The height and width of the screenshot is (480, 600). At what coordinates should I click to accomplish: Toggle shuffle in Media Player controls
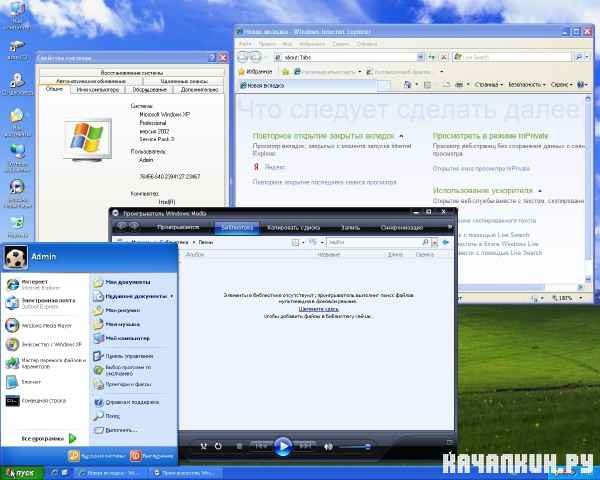click(204, 446)
